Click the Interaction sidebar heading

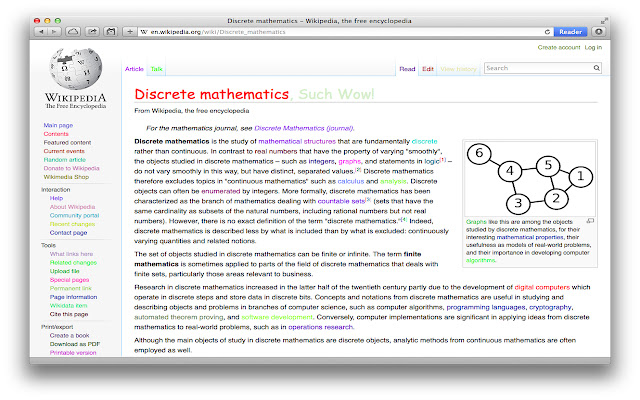click(x=56, y=189)
